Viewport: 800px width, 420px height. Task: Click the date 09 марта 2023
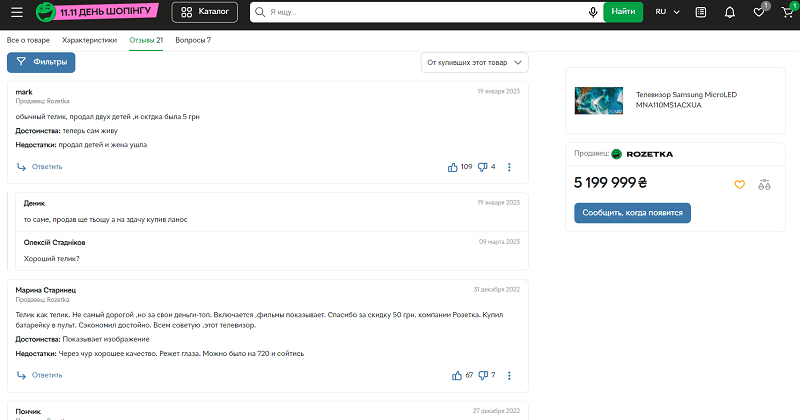(499, 242)
